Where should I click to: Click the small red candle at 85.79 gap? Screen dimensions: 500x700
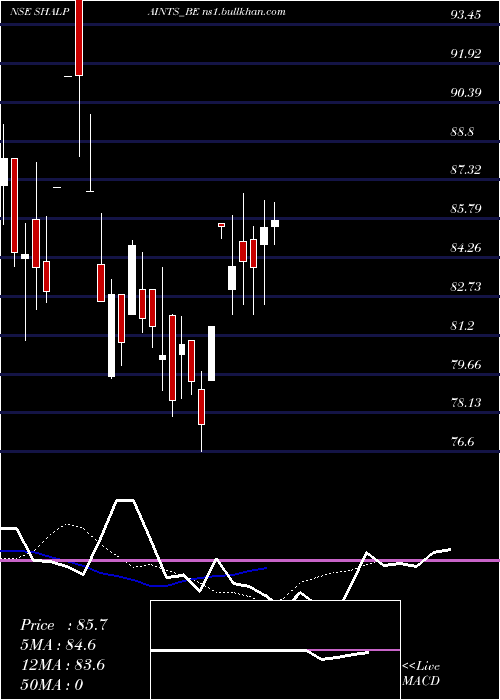click(x=221, y=225)
